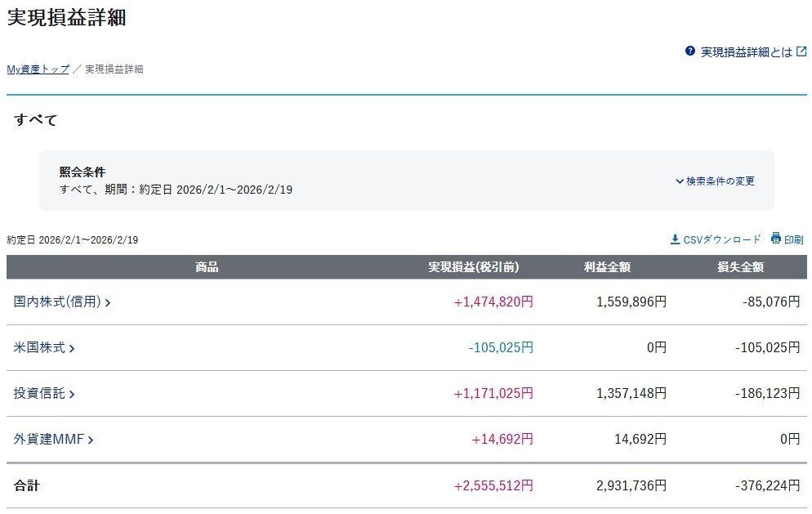The height and width of the screenshot is (514, 812).
Task: Go to My資産トップ breadcrumb link
Action: [x=38, y=69]
